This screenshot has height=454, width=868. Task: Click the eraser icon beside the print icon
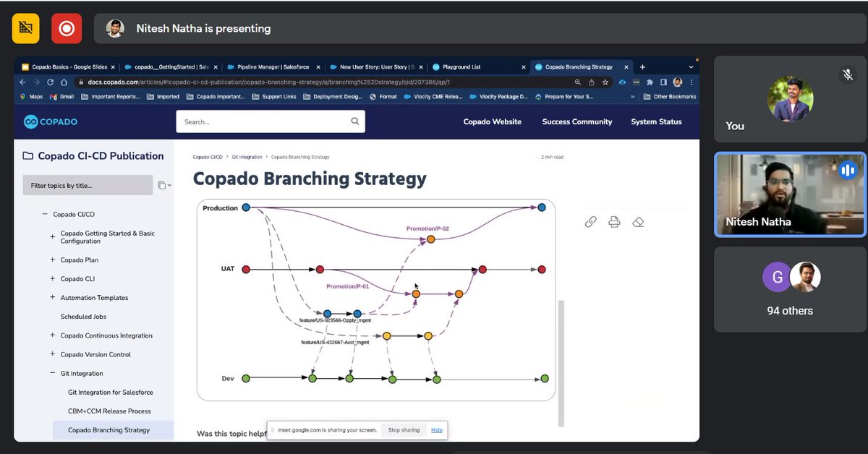[638, 222]
